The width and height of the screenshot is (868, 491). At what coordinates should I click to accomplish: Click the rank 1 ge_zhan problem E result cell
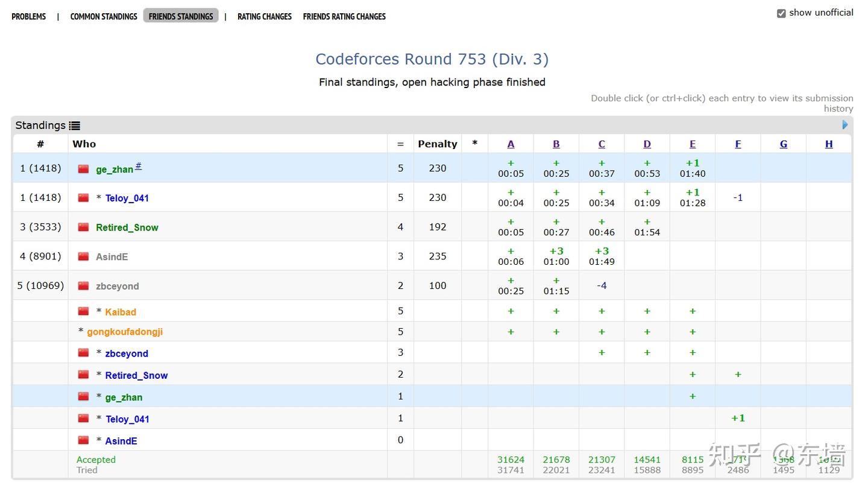(693, 168)
